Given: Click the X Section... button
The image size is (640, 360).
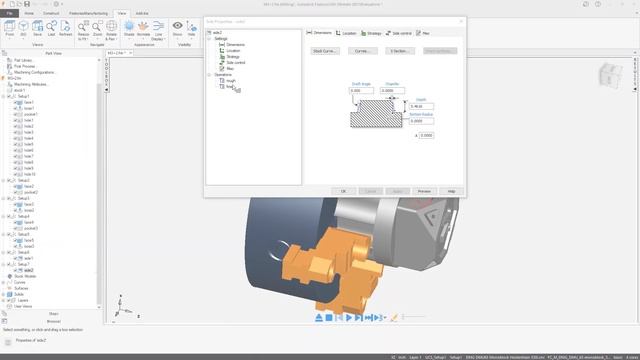Looking at the screenshot, I should click(x=400, y=51).
